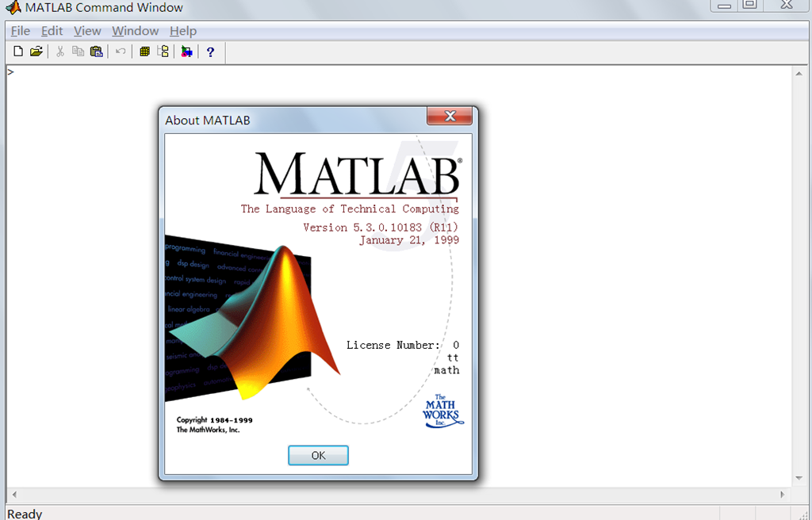This screenshot has width=812, height=520.
Task: Click the Open File folder icon
Action: (x=36, y=52)
